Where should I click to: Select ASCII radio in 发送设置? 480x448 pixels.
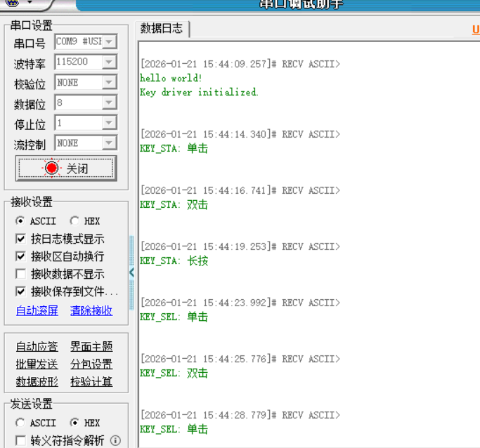[20, 423]
